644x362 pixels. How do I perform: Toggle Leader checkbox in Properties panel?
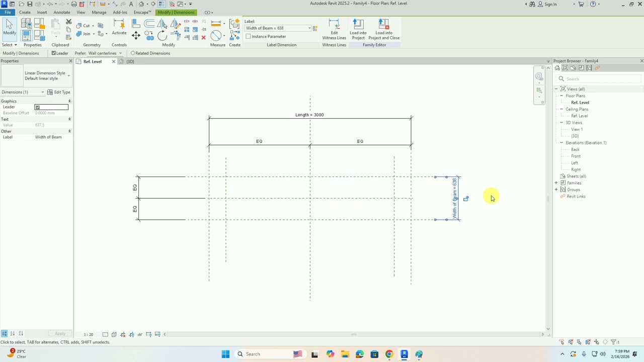tap(37, 107)
